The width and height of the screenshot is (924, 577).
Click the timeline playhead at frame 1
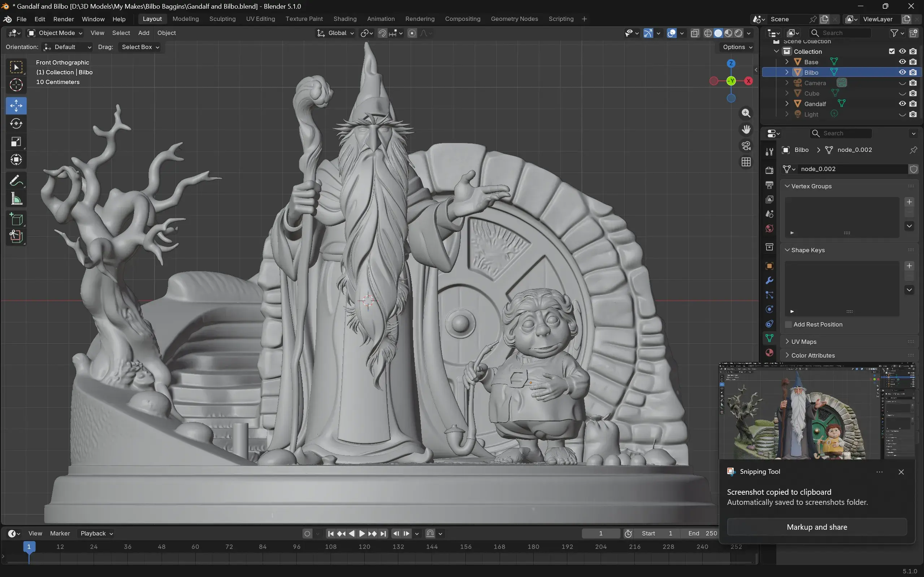pos(29,546)
